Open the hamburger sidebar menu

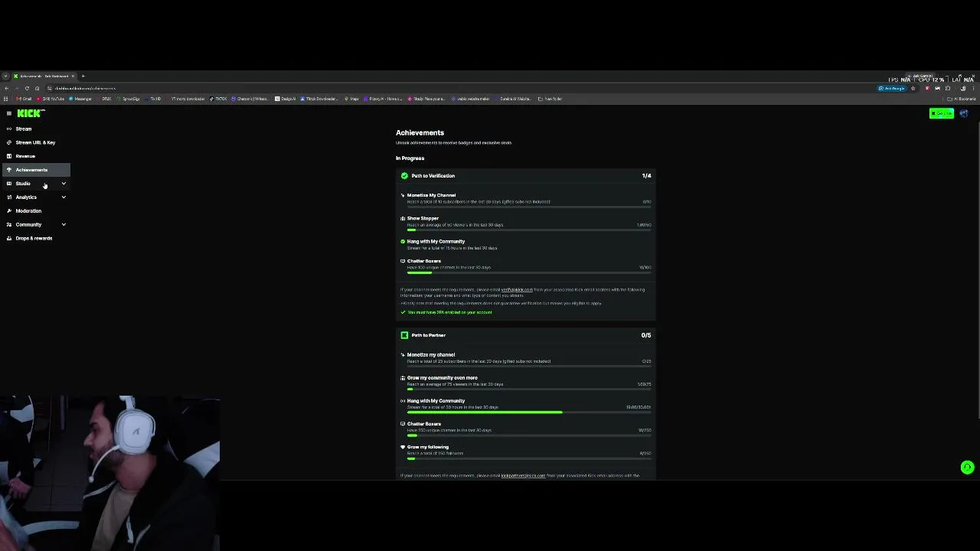(x=9, y=113)
